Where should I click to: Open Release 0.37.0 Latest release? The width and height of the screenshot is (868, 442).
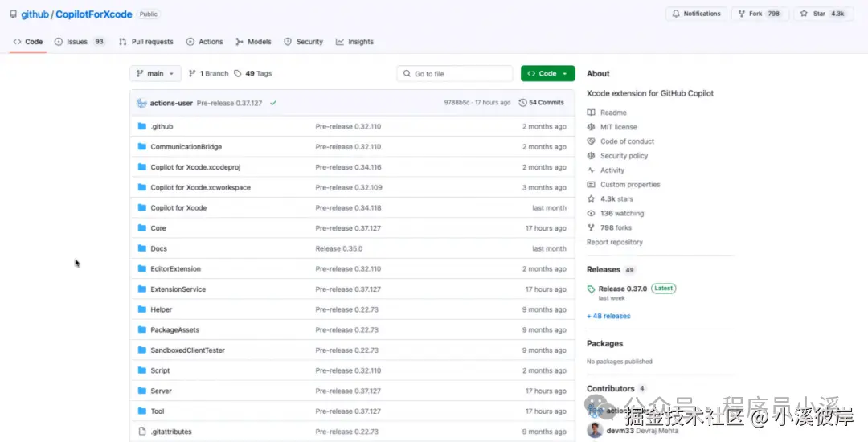point(623,289)
